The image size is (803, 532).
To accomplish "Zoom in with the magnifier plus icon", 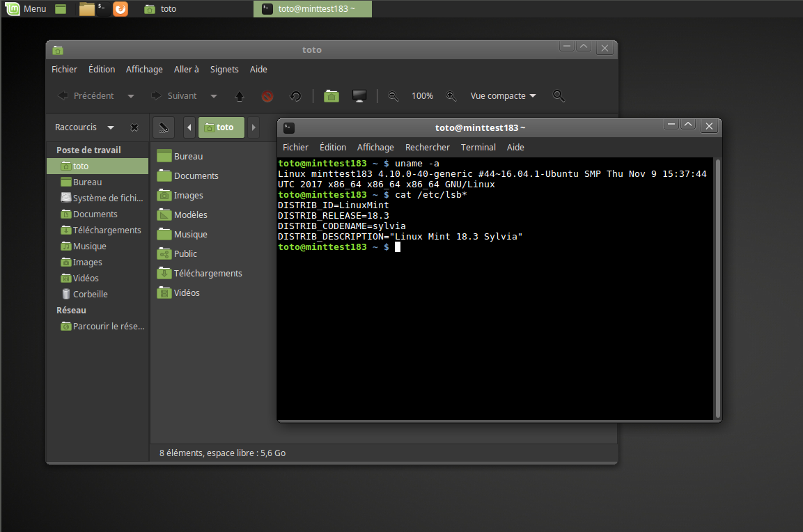I will tap(451, 96).
